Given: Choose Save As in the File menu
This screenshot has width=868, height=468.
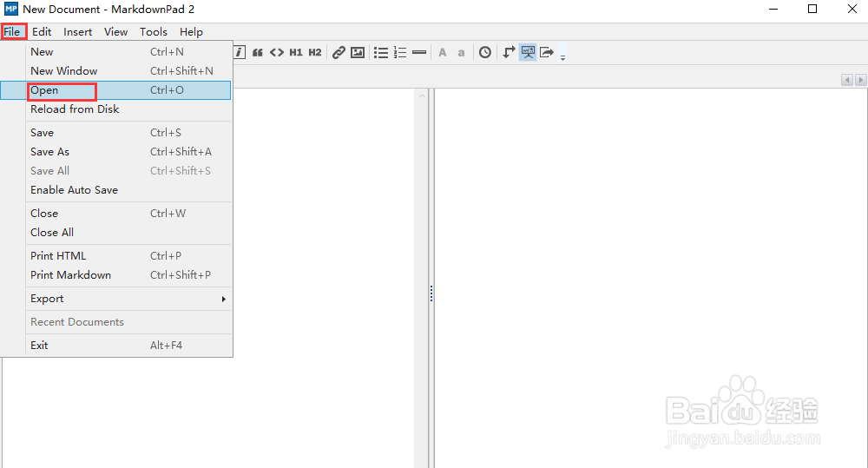Looking at the screenshot, I should pos(115,152).
